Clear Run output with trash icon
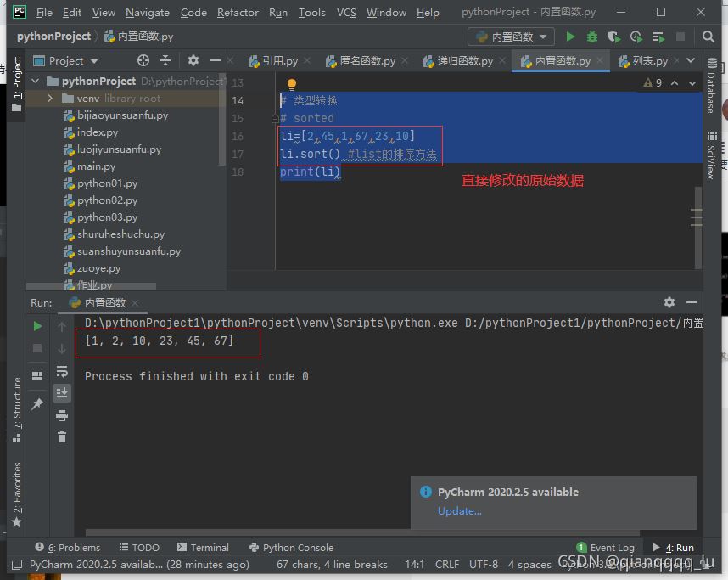The image size is (728, 580). [62, 436]
